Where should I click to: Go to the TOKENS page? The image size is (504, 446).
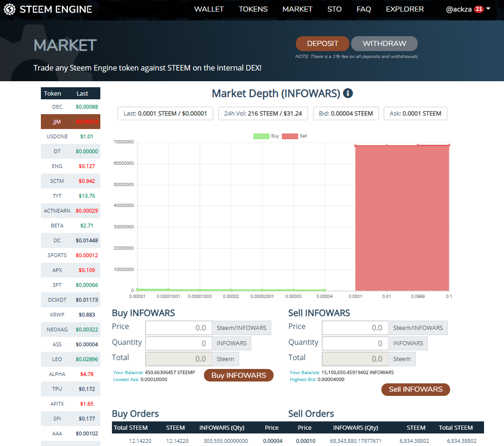pos(253,9)
